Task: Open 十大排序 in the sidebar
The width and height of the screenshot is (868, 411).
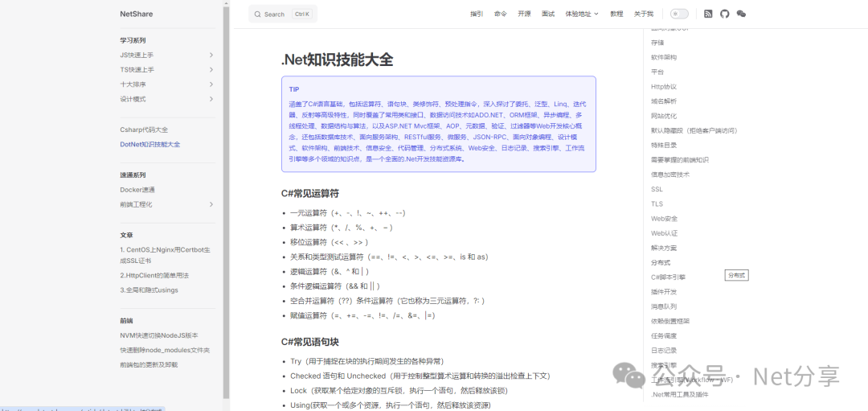Action: (133, 84)
